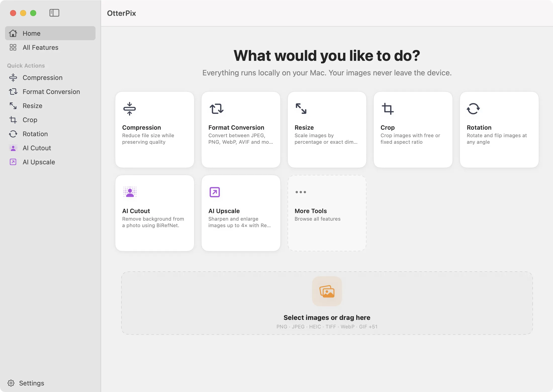
Task: Click the AI Upscale card icon
Action: tap(215, 192)
